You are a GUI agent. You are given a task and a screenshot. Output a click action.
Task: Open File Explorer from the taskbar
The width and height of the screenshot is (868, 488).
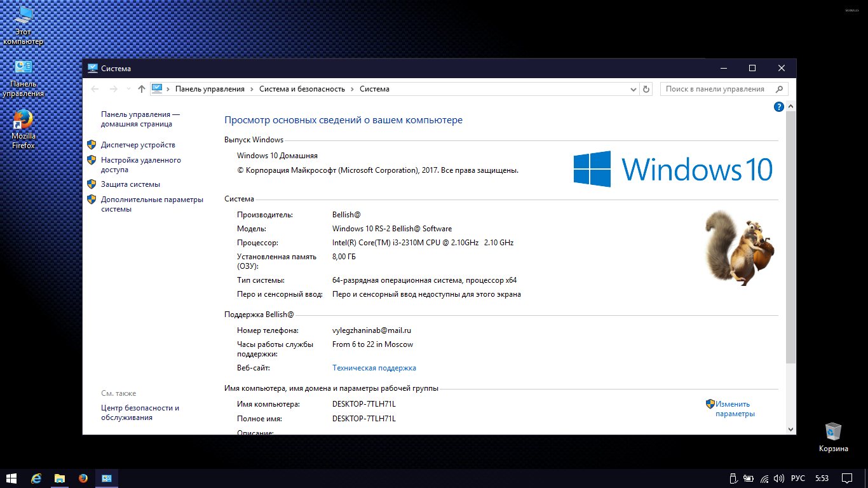(60, 478)
